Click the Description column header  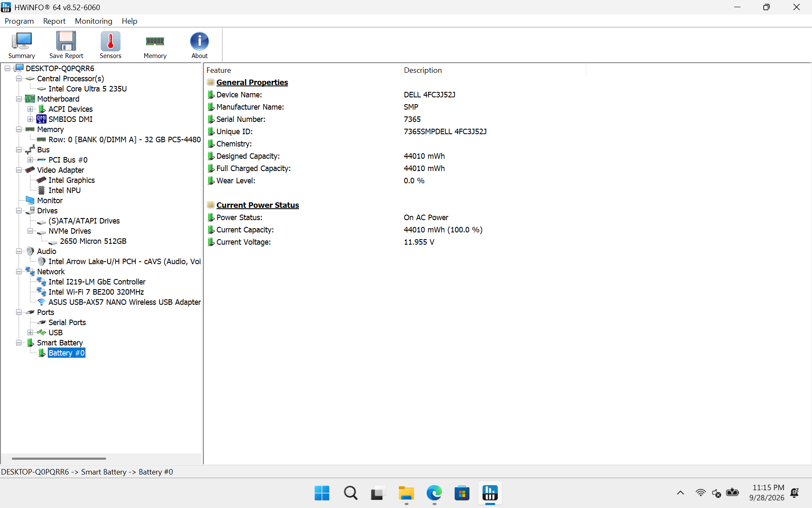pos(494,70)
